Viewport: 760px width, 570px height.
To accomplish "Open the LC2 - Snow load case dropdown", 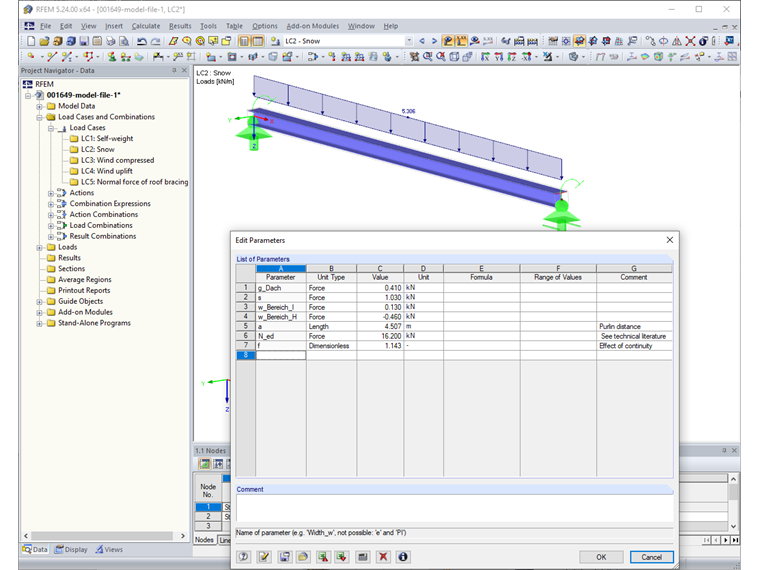I will point(409,41).
